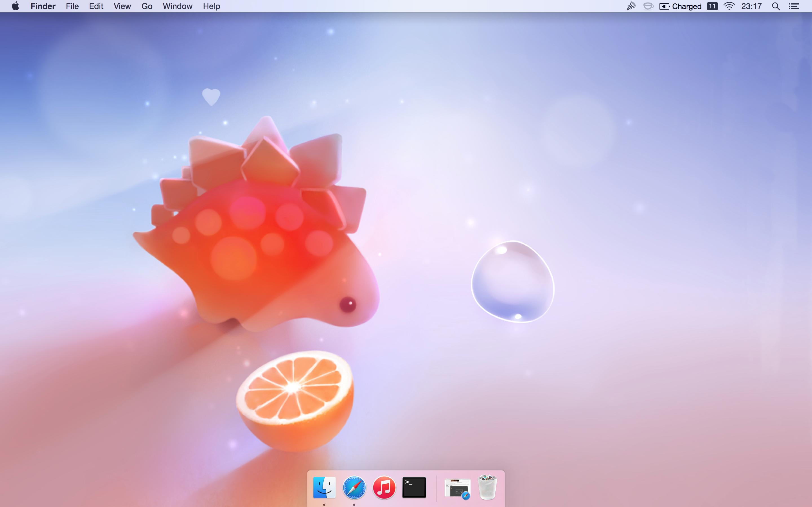Open Finder from the Dock
Image resolution: width=812 pixels, height=507 pixels.
[x=324, y=488]
